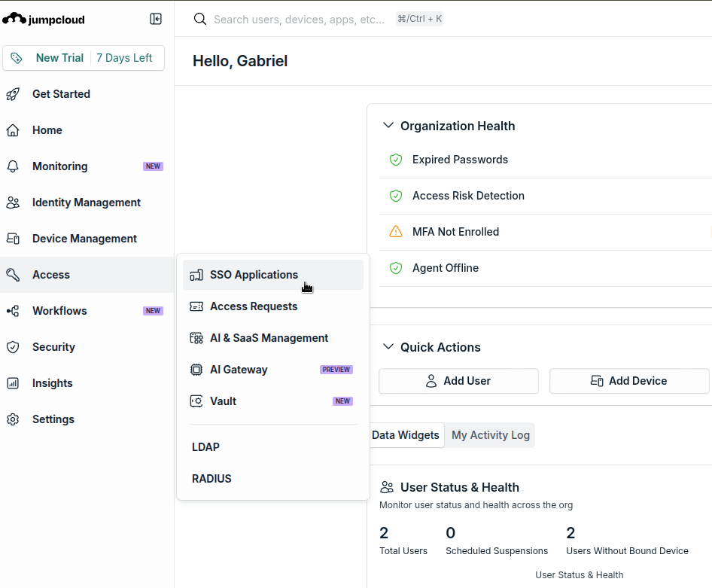Select AI & SaaS Management entry
Screen dimensions: 712x588
(273, 338)
